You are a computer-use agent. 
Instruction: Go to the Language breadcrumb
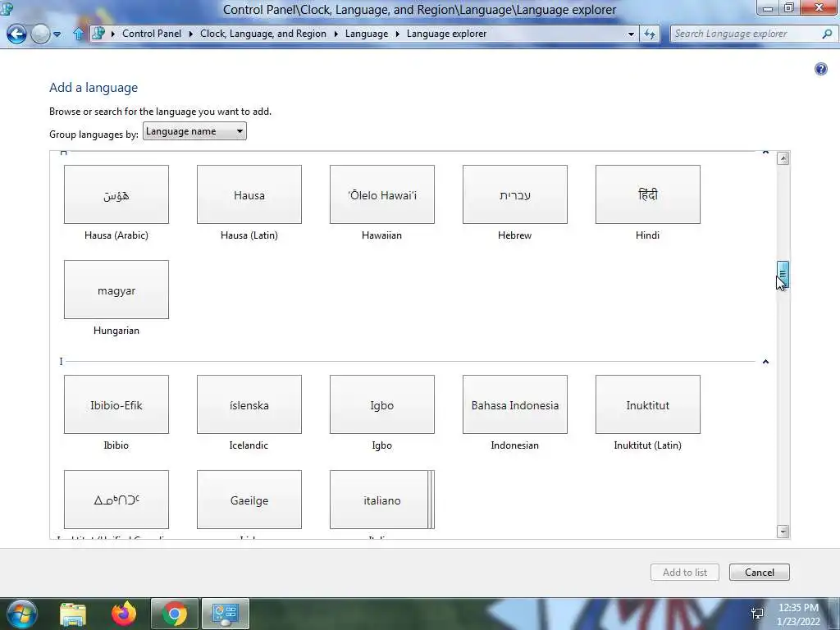point(367,33)
